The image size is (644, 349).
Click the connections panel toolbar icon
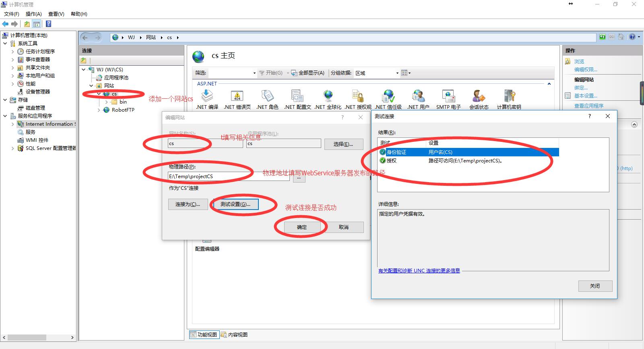click(x=84, y=60)
